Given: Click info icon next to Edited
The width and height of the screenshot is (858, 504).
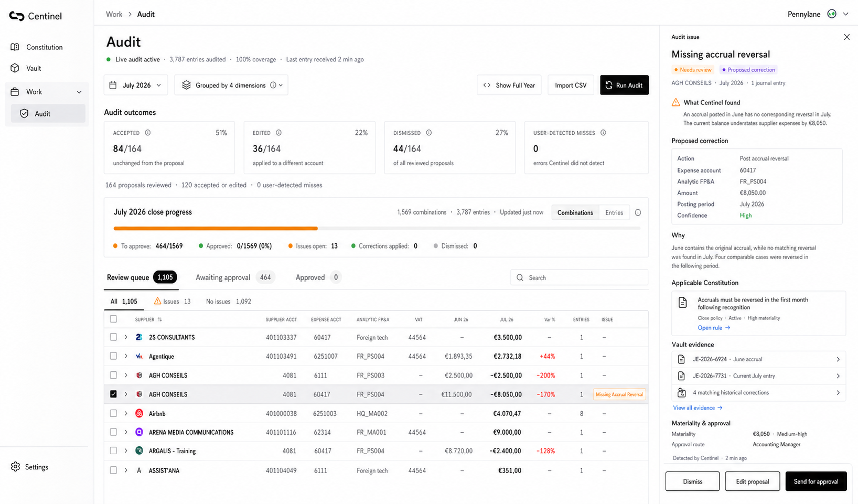Looking at the screenshot, I should [279, 133].
